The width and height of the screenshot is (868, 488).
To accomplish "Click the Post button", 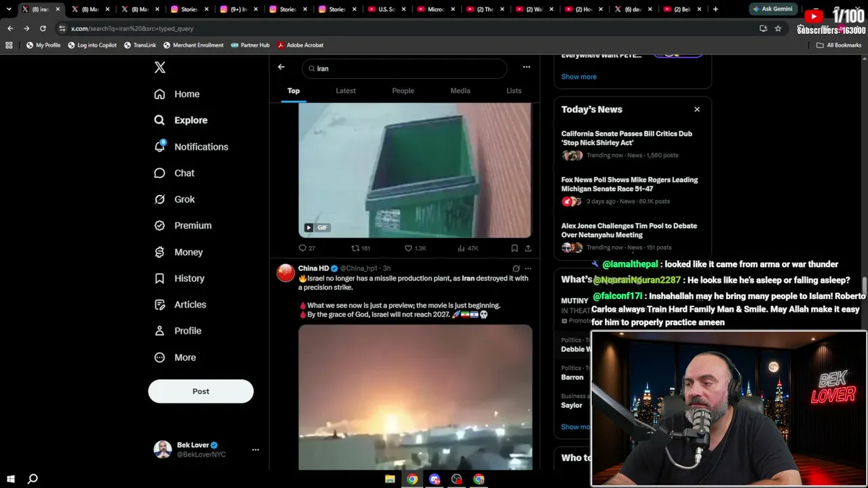I will coord(201,391).
